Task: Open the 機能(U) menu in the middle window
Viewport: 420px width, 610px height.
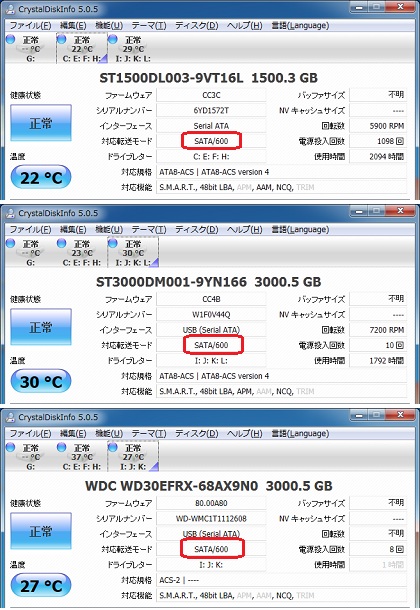Action: click(109, 230)
